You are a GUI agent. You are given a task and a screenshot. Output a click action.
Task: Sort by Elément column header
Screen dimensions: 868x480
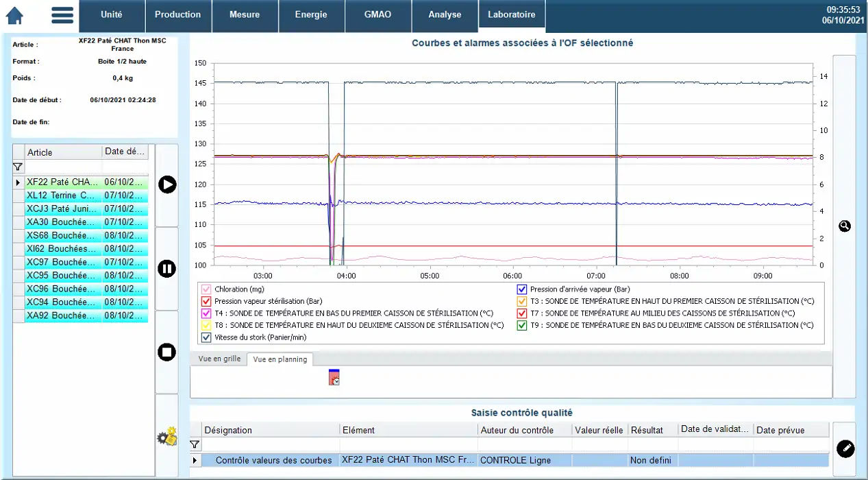(408, 430)
